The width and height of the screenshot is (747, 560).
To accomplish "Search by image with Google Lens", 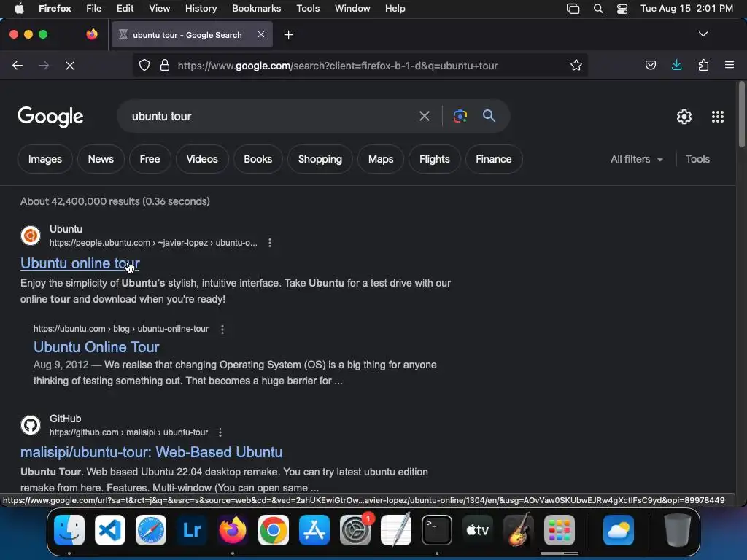I will point(460,116).
